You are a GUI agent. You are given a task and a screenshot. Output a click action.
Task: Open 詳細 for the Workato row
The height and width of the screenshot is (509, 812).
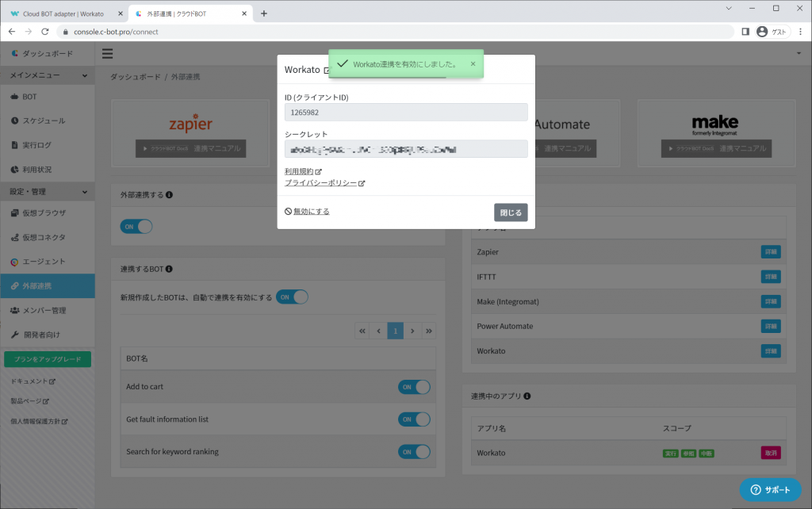point(771,351)
